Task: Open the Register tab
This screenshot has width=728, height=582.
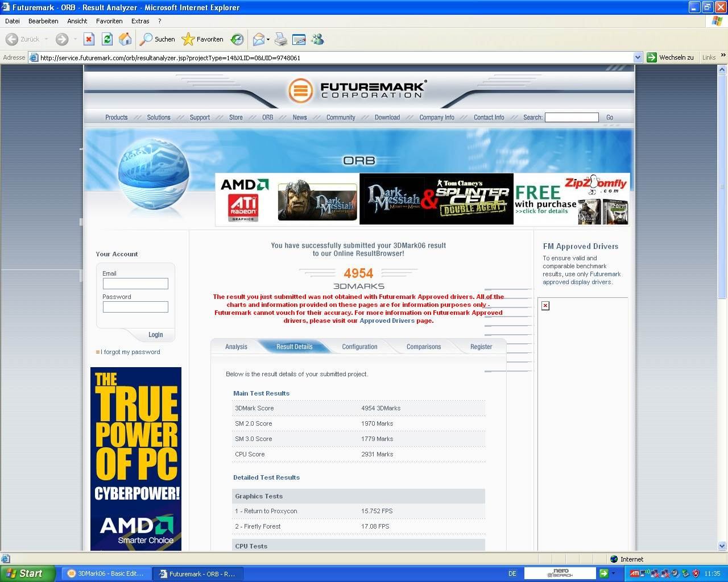Action: tap(481, 347)
